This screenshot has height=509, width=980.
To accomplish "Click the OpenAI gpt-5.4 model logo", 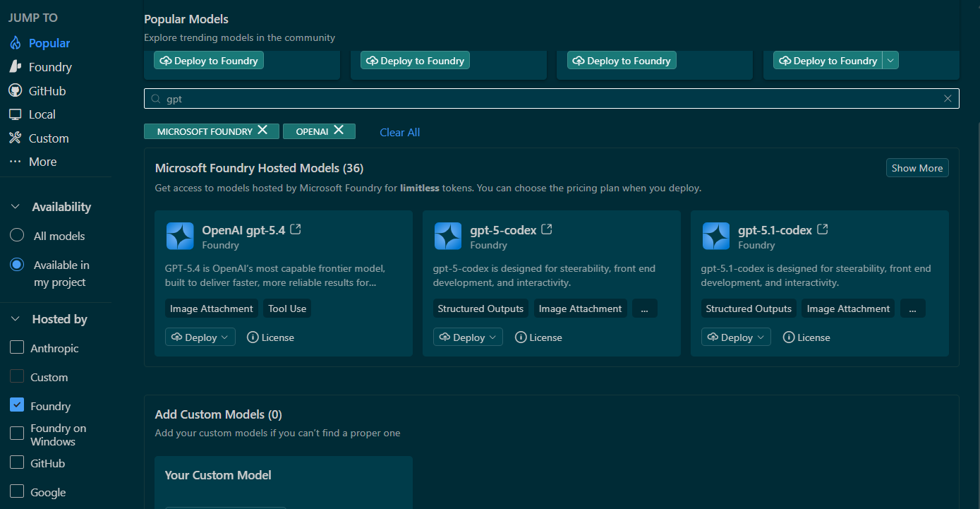I will coord(180,236).
